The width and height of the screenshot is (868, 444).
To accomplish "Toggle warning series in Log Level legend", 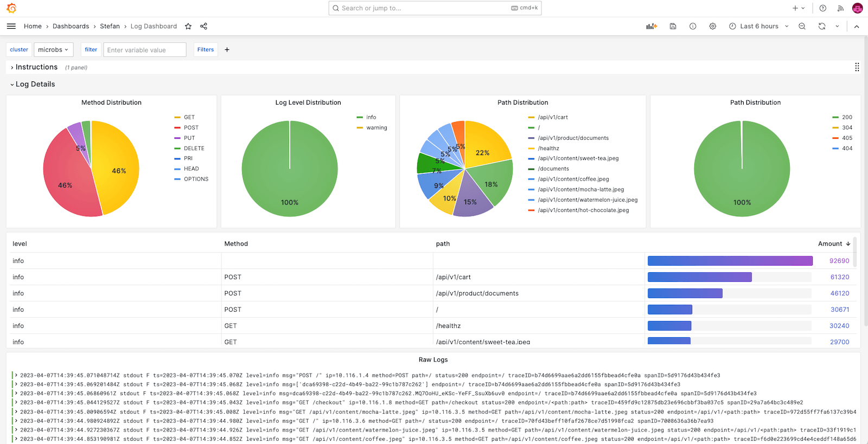I will click(376, 128).
